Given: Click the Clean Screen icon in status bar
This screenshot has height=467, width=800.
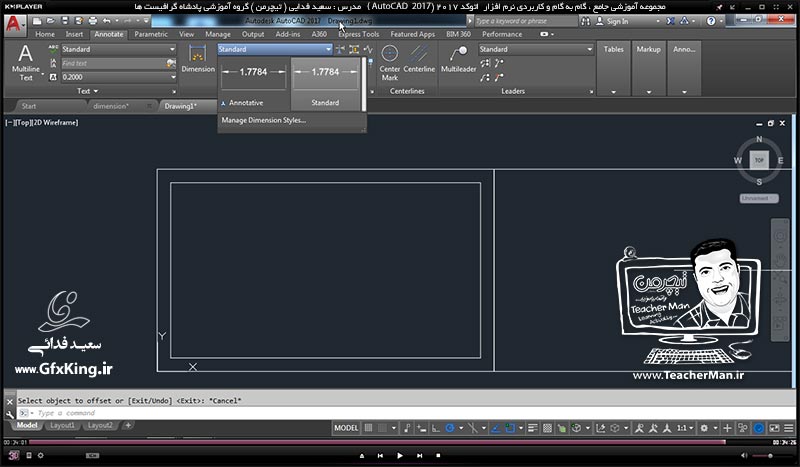Looking at the screenshot, I should tap(774, 428).
